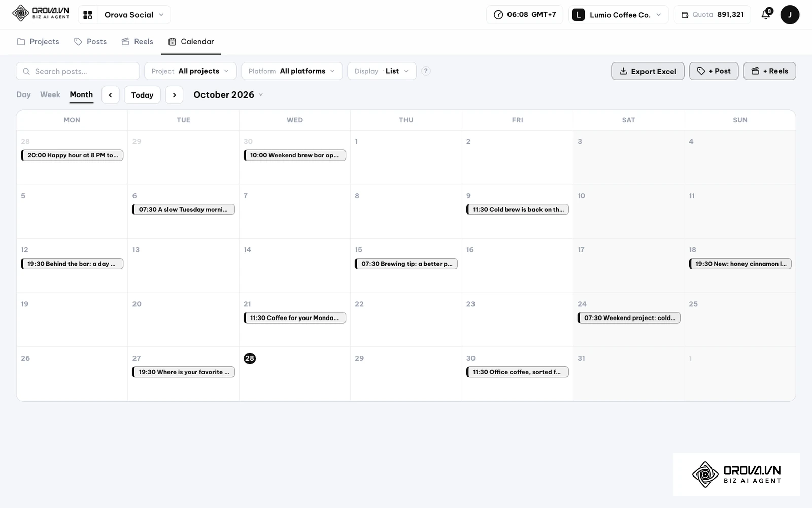The image size is (812, 508).
Task: Open the Platform All platforms dropdown
Action: click(292, 71)
